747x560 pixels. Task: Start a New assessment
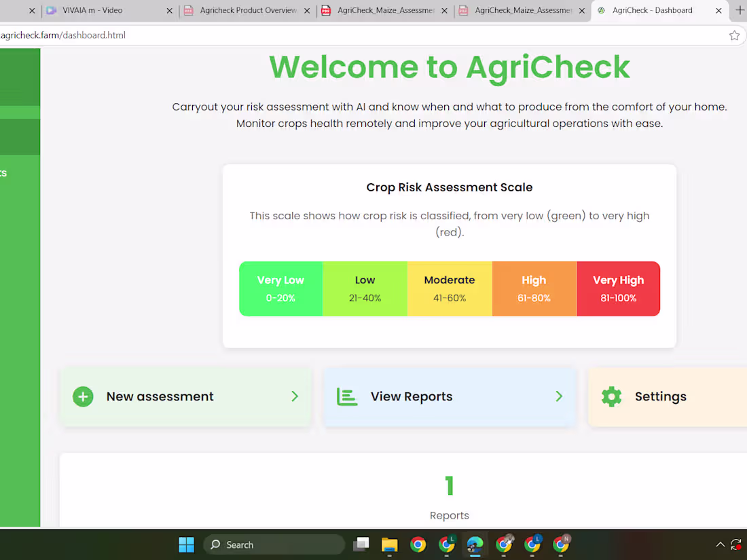point(186,396)
